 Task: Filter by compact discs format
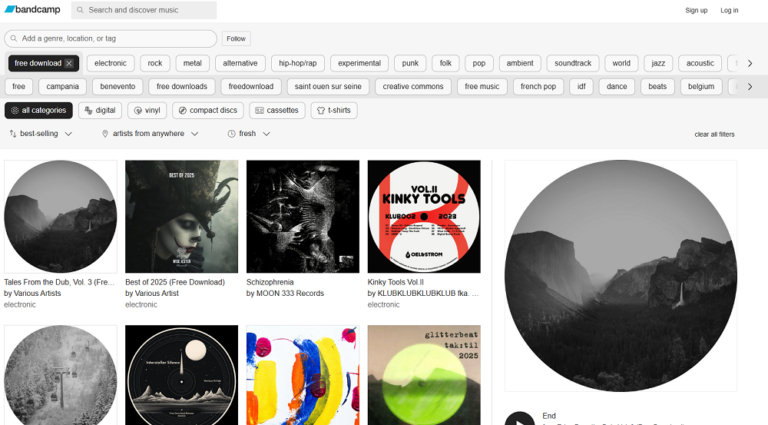point(208,111)
